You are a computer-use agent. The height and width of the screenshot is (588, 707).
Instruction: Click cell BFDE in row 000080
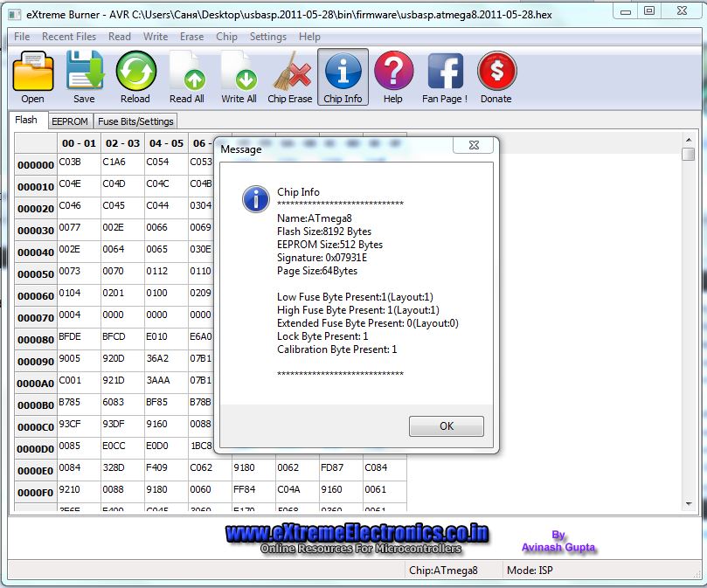[x=79, y=340]
